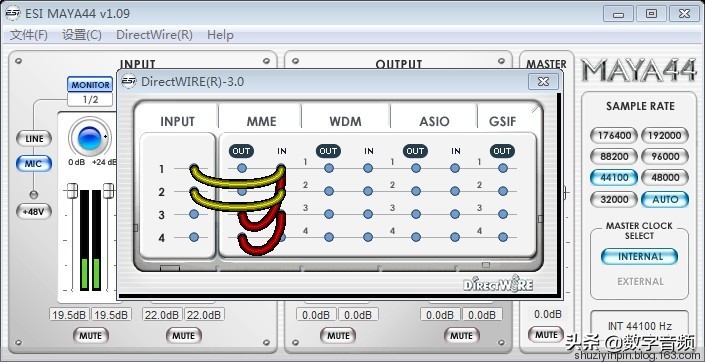
Task: Click INPUT channel 4 patch node in DirectWIRE
Action: click(x=194, y=237)
